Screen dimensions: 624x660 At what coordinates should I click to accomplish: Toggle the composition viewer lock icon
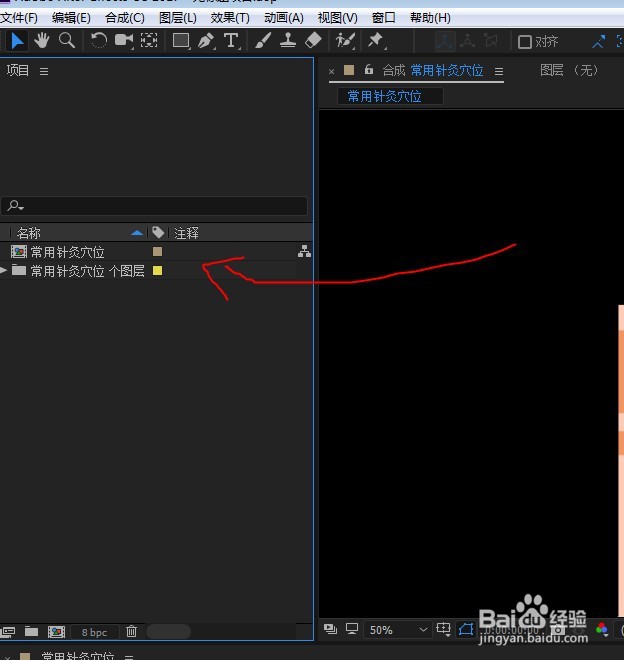tap(369, 69)
